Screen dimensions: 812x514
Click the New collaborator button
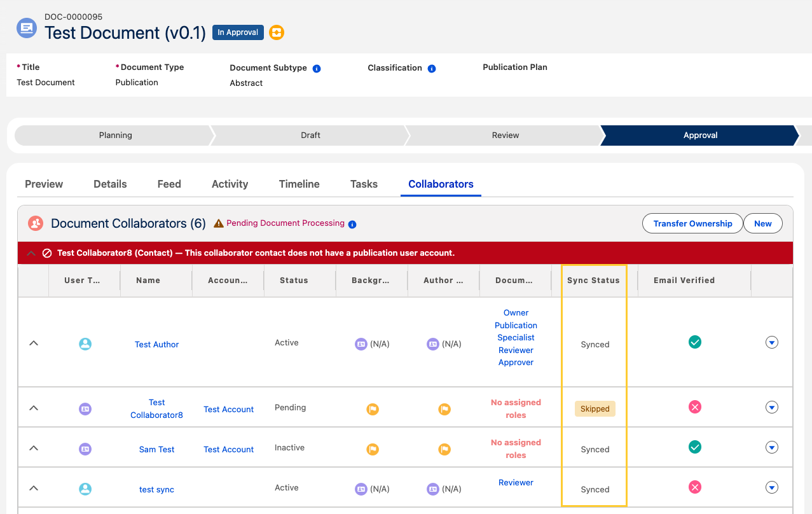pos(762,223)
